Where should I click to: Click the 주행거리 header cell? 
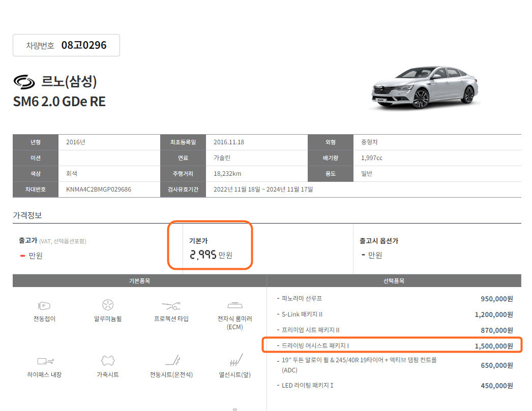183,173
